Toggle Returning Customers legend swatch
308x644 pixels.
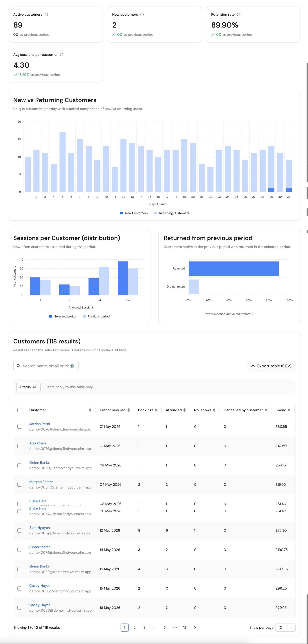coord(155,213)
